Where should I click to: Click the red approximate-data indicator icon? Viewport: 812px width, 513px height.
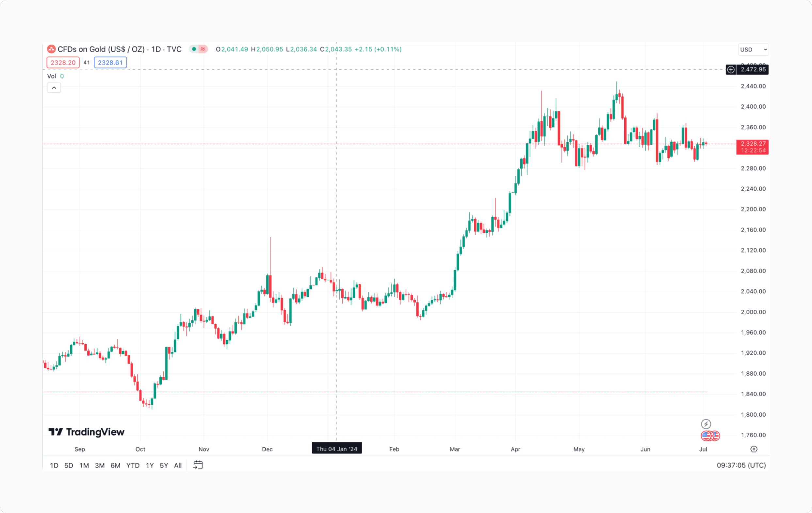(x=203, y=49)
